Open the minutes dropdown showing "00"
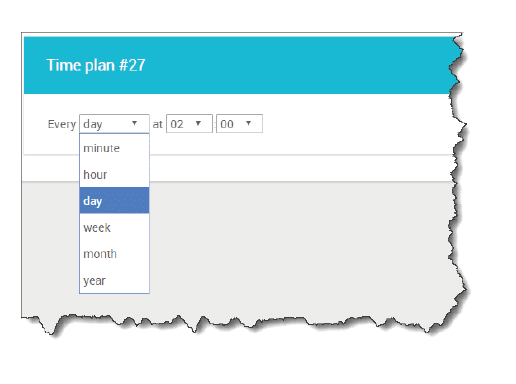 [239, 124]
